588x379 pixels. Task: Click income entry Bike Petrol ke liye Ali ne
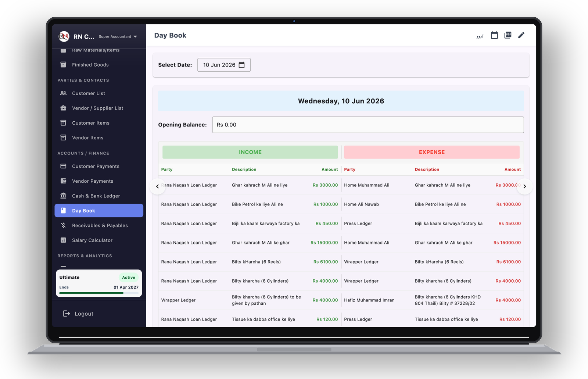click(x=257, y=204)
